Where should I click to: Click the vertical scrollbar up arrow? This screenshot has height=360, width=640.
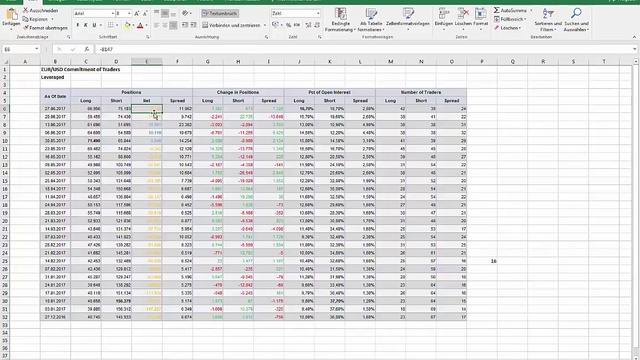(636, 62)
